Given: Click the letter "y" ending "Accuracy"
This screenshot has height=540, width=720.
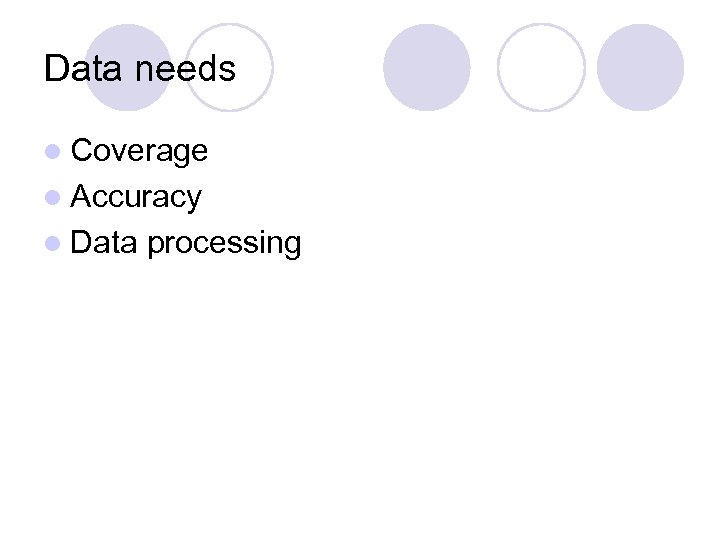Looking at the screenshot, I should pos(194,200).
